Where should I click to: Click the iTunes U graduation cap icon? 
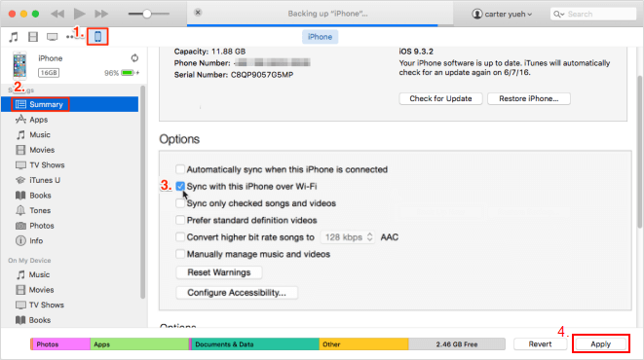point(20,180)
